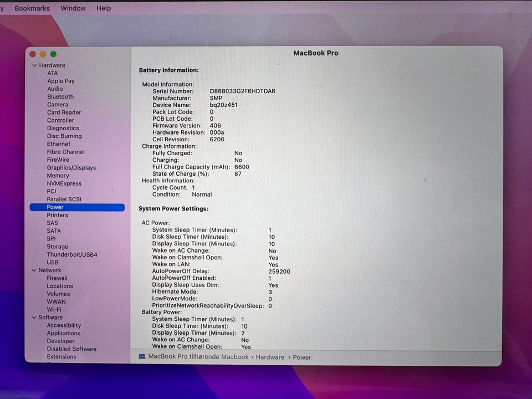Select Developer under Software
This screenshot has width=532, height=399.
click(x=60, y=341)
